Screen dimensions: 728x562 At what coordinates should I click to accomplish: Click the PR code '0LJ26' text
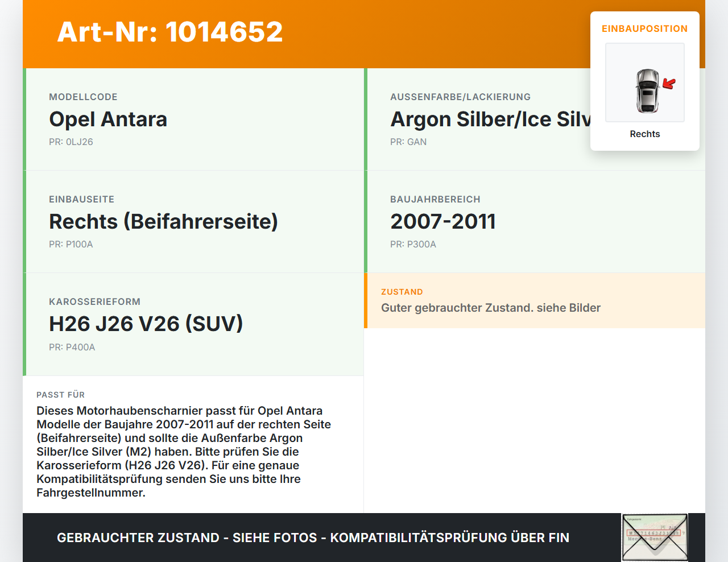pyautogui.click(x=71, y=141)
